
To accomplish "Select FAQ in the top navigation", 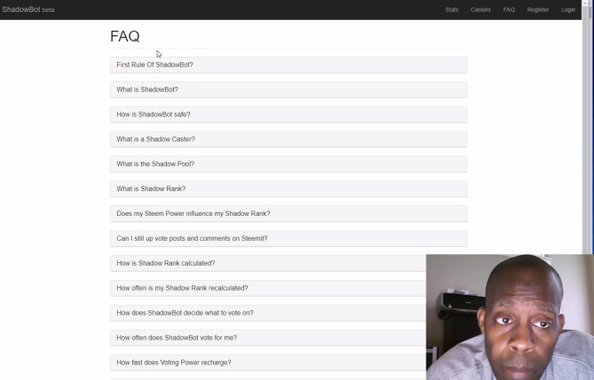I will [x=509, y=10].
